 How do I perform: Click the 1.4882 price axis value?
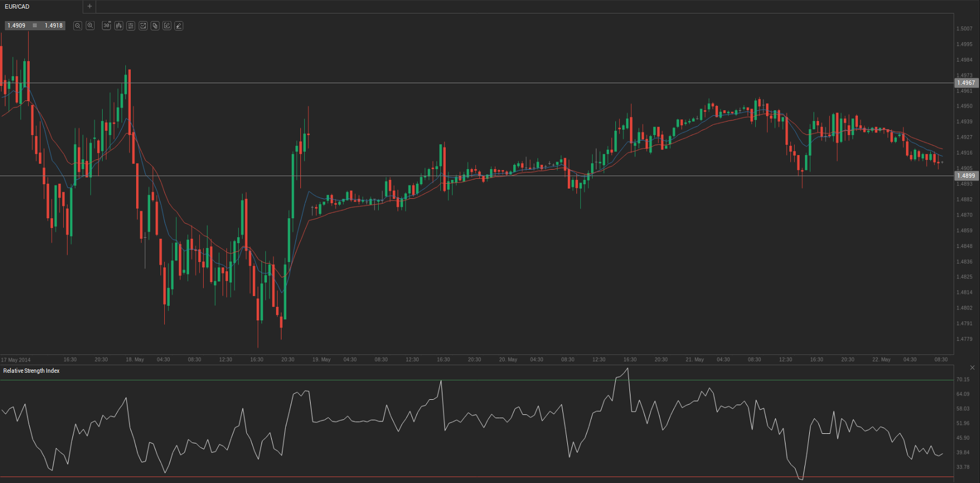pyautogui.click(x=964, y=199)
